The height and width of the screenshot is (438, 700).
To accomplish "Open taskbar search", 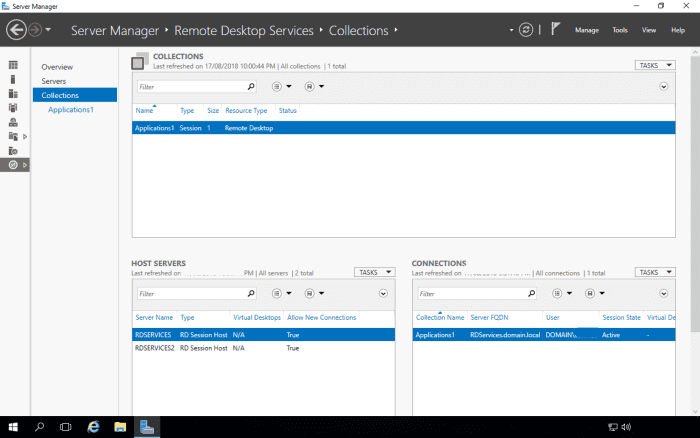I will (39, 427).
